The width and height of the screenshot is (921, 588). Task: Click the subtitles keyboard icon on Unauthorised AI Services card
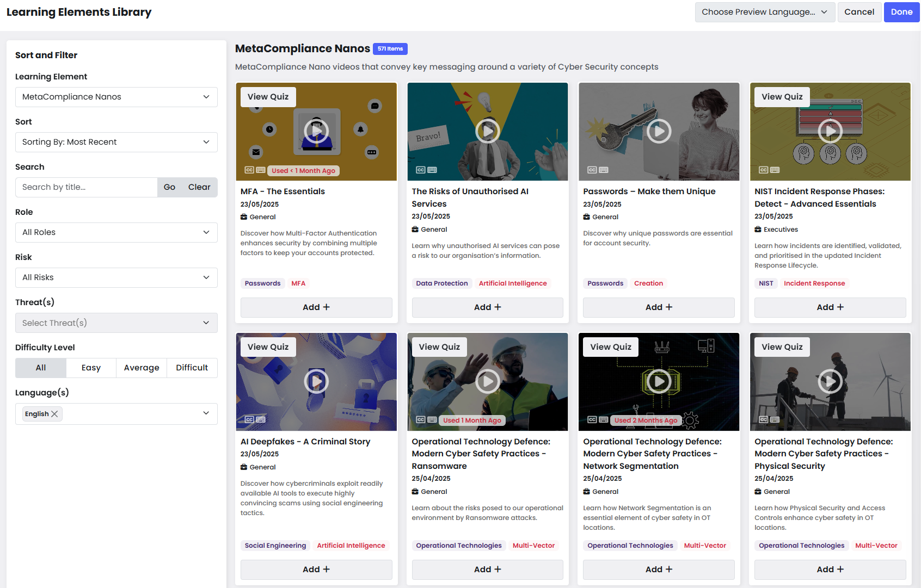[432, 170]
